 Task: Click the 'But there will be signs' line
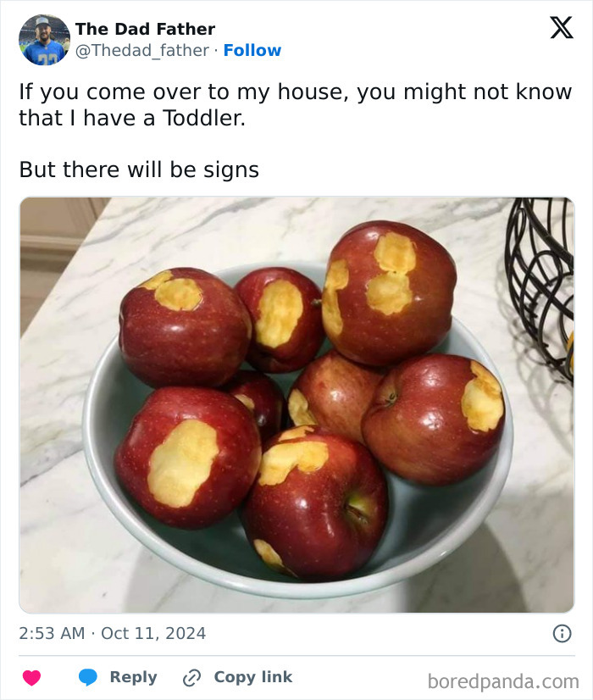[x=139, y=170]
